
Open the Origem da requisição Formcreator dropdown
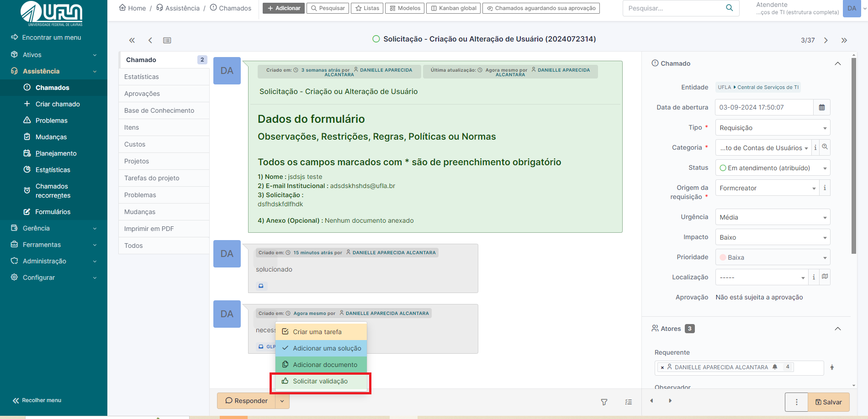point(767,188)
